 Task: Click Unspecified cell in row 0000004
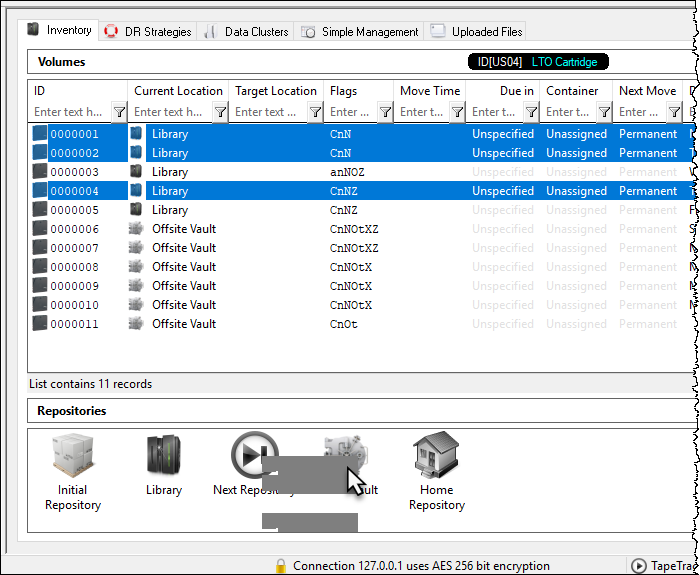tap(503, 191)
